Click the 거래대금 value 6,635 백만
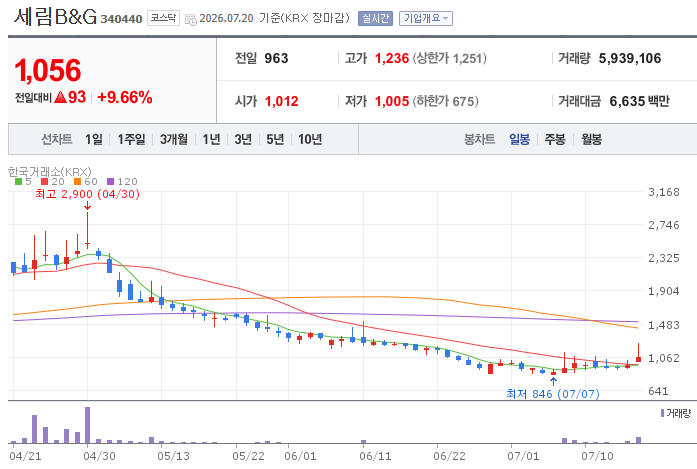 (x=639, y=101)
